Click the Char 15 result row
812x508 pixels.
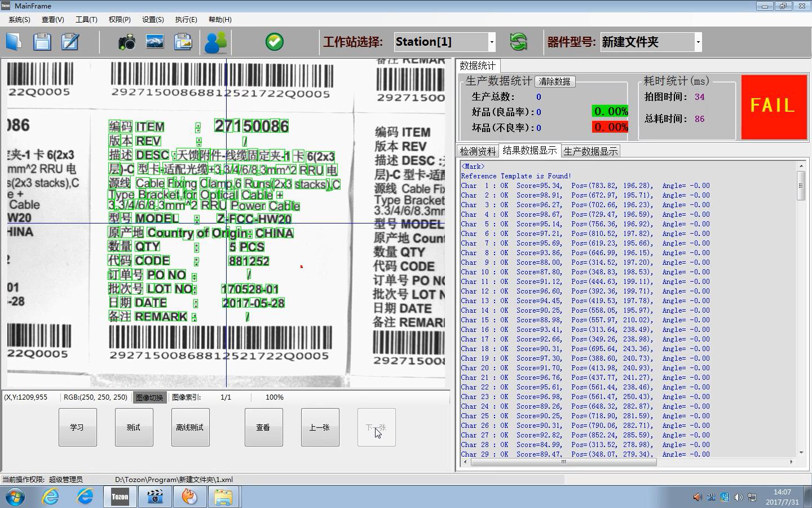pos(585,320)
